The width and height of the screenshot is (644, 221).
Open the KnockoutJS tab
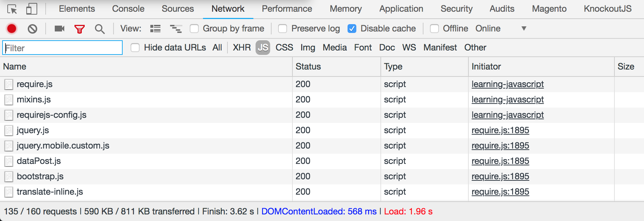tap(608, 9)
